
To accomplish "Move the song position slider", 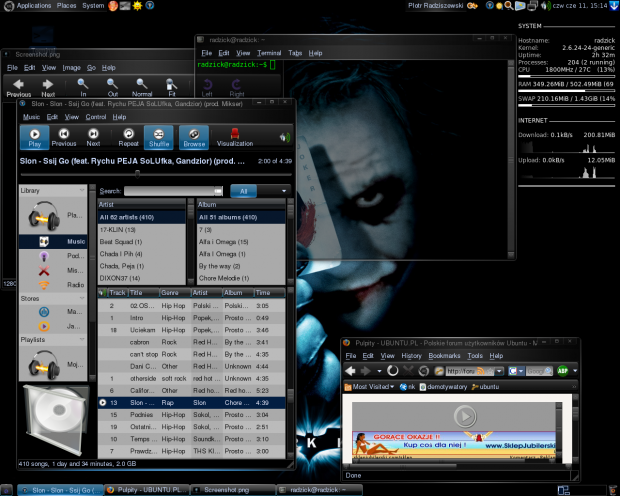I will pos(138,174).
